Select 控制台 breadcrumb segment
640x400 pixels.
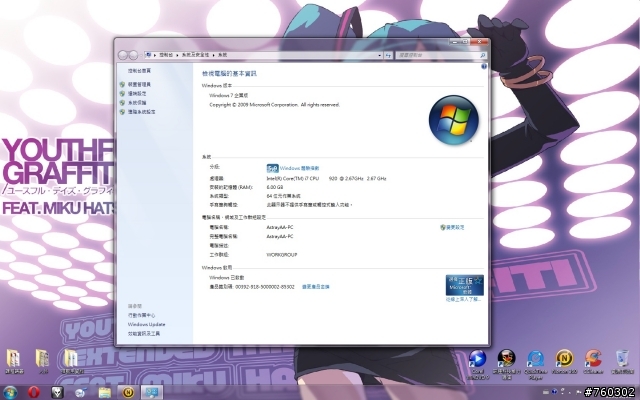[166, 55]
